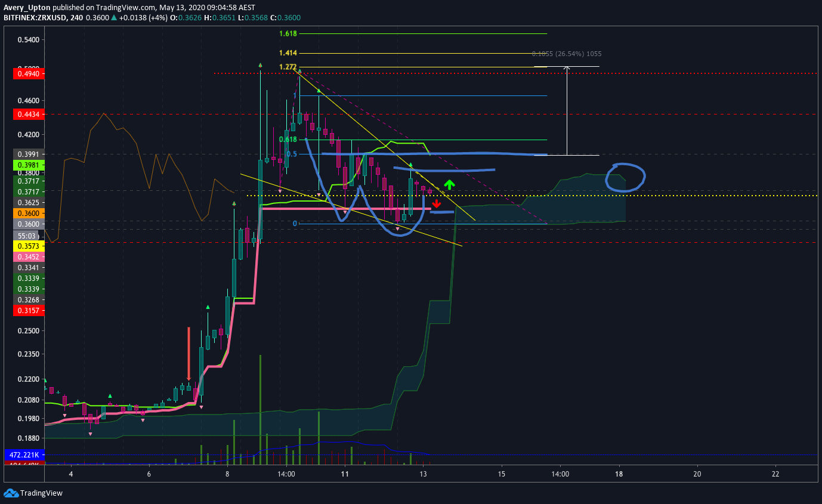Click the 0.4200 price axis tick
This screenshot has width=822, height=504.
(29, 134)
